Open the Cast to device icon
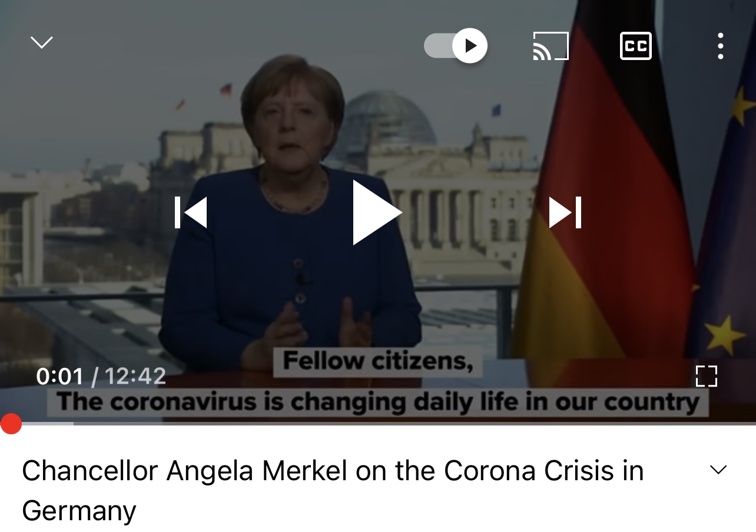This screenshot has height=532, width=756. pos(551,46)
